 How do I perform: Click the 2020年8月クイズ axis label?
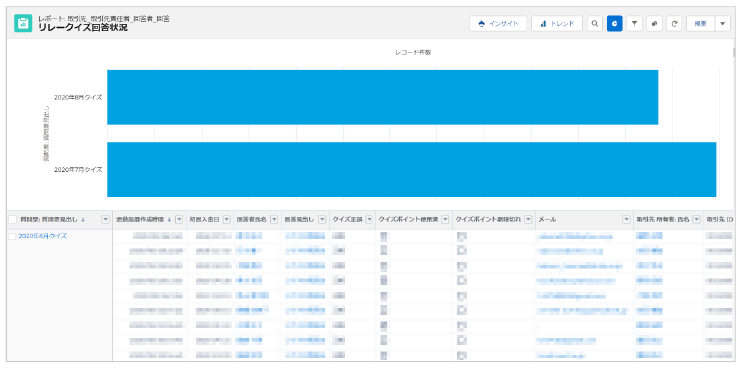pos(78,97)
